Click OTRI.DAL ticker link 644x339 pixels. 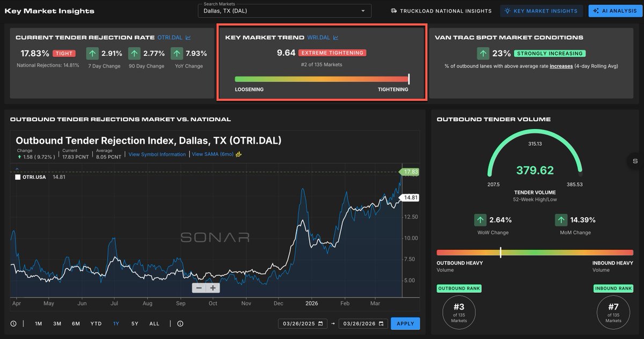coord(170,38)
